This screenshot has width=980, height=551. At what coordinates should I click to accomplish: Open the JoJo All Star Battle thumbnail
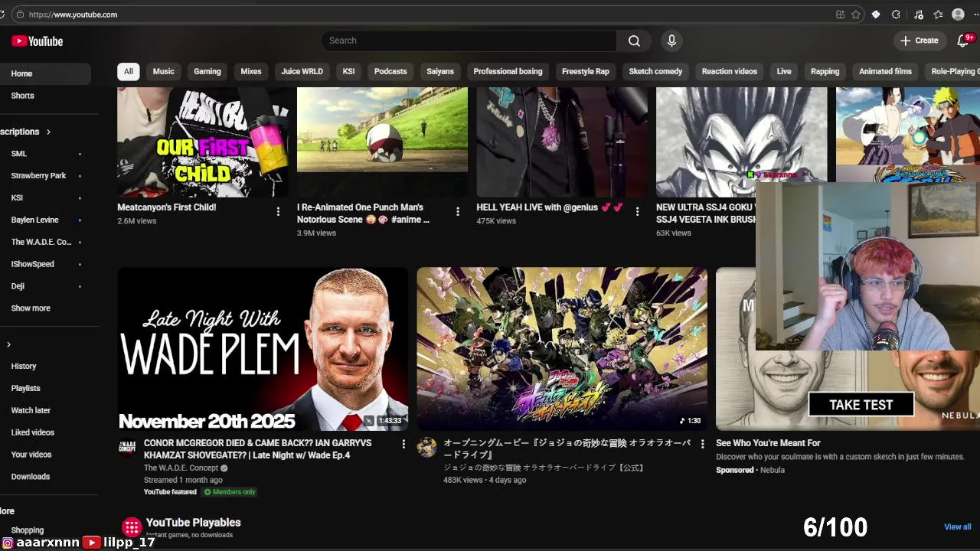[x=562, y=348]
